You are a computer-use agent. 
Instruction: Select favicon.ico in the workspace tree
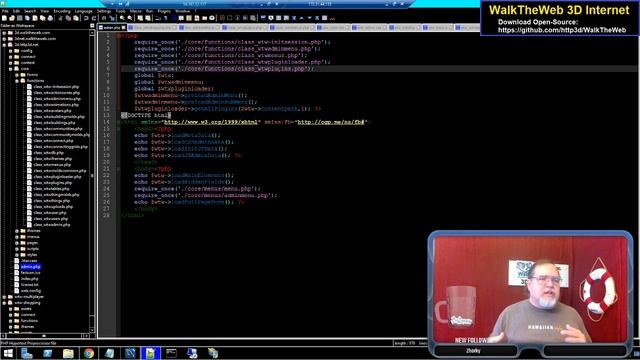(30, 273)
